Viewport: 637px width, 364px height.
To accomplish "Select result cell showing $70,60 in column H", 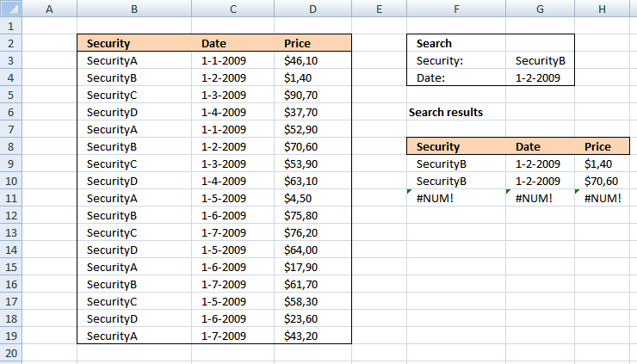I will [603, 182].
